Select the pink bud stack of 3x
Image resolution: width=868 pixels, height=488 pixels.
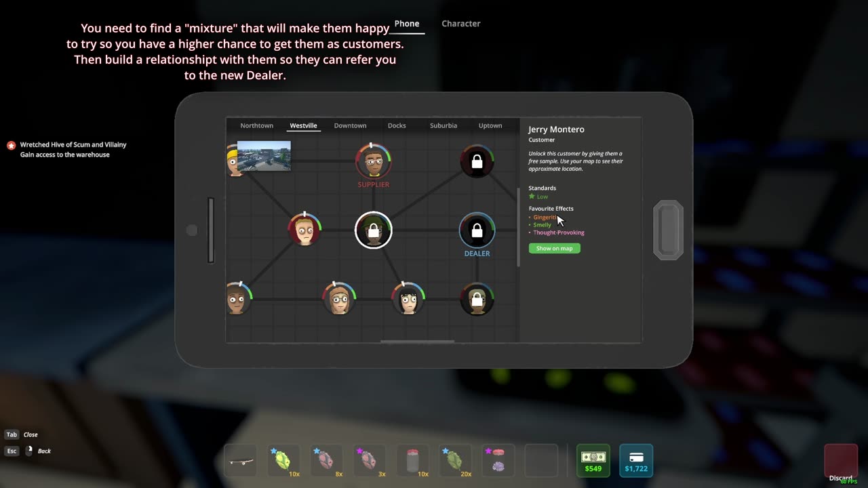click(x=370, y=461)
